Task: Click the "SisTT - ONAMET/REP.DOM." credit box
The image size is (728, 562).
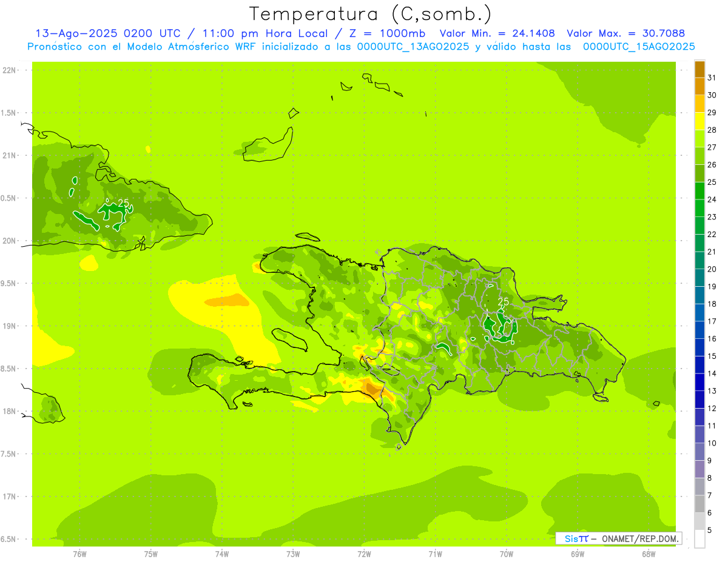Action: [618, 538]
